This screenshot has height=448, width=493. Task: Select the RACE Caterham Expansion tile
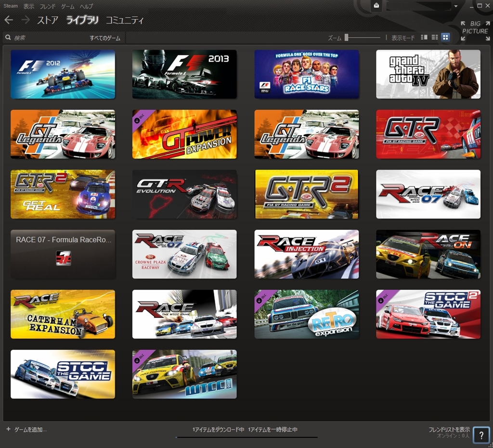63,314
